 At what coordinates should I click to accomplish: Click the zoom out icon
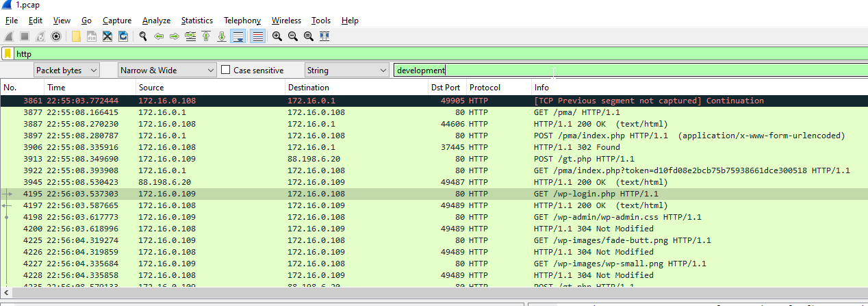(293, 36)
